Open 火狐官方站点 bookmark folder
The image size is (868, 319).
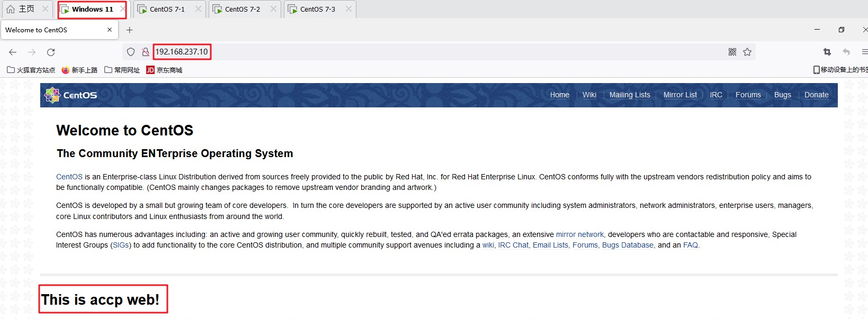point(31,70)
